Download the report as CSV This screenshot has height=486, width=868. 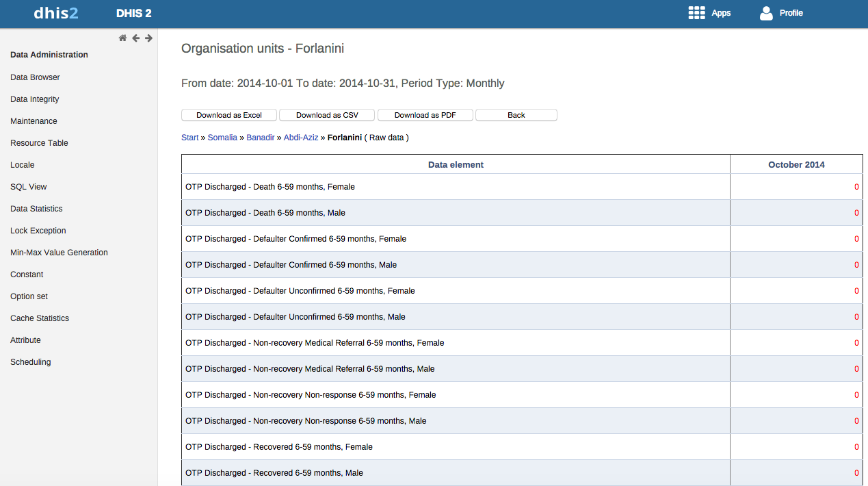click(327, 115)
